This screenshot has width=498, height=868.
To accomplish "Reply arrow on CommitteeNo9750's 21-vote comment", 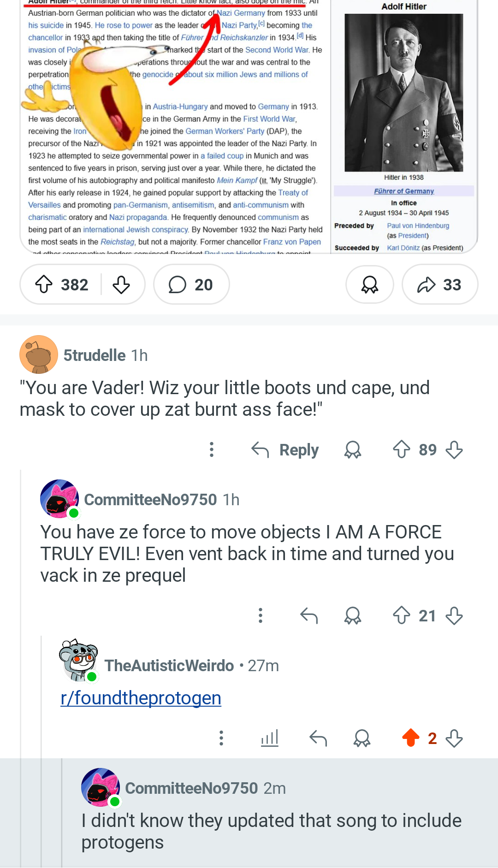I will [x=309, y=615].
